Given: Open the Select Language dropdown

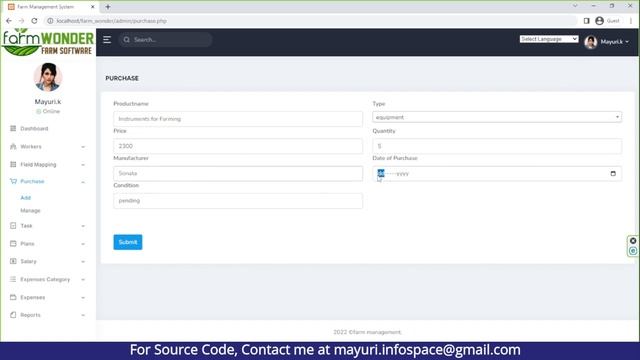Looking at the screenshot, I should (549, 39).
